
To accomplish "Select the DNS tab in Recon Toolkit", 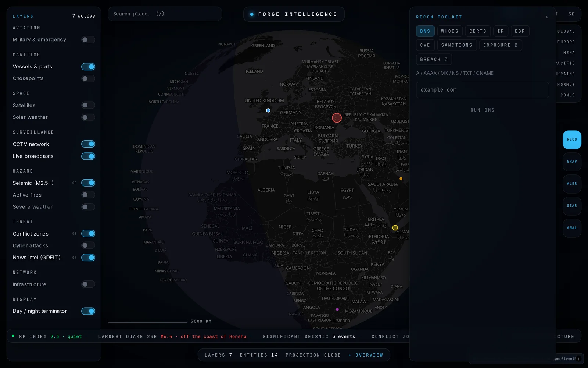I will (425, 31).
